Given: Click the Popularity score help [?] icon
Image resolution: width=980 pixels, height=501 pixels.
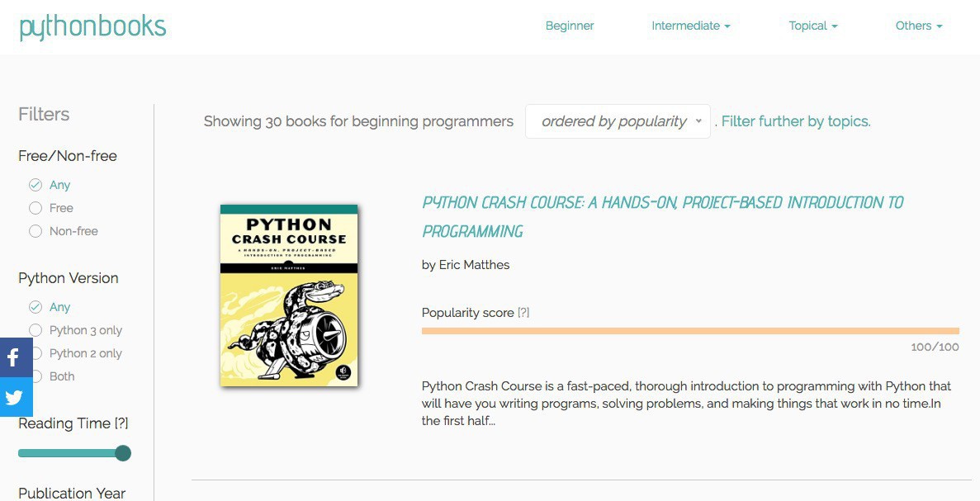Looking at the screenshot, I should tap(523, 313).
